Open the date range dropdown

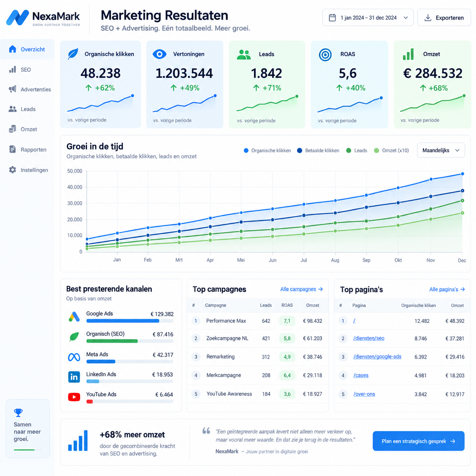[x=368, y=17]
